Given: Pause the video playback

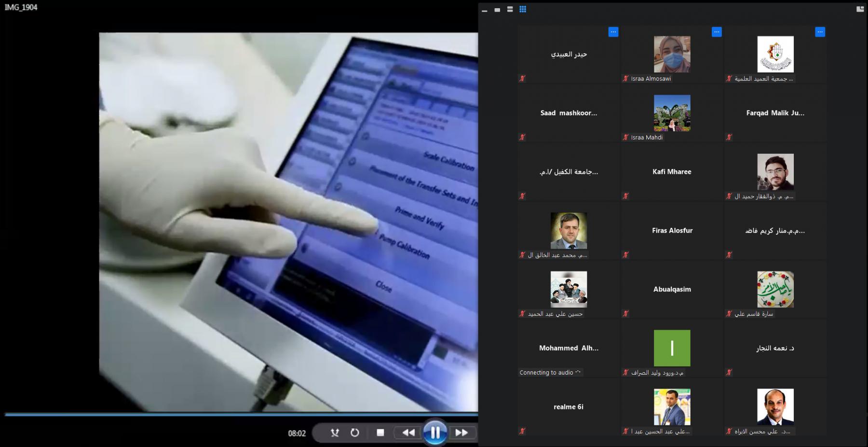Looking at the screenshot, I should click(434, 433).
